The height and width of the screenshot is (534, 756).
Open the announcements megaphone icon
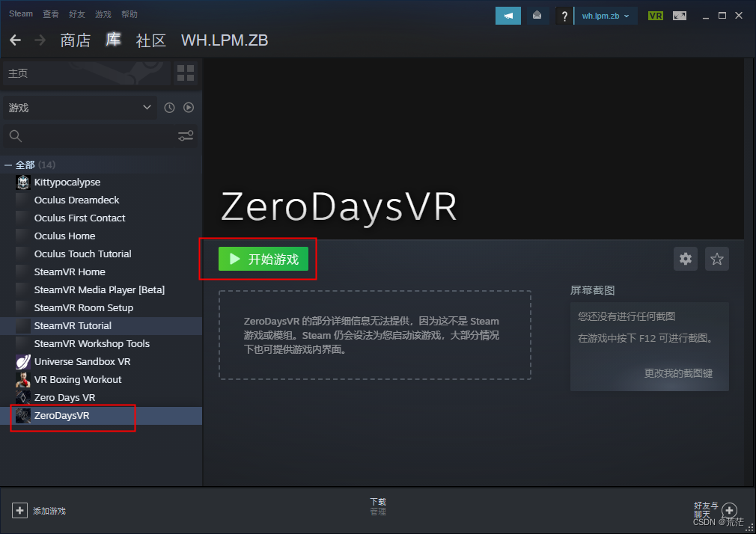[508, 16]
